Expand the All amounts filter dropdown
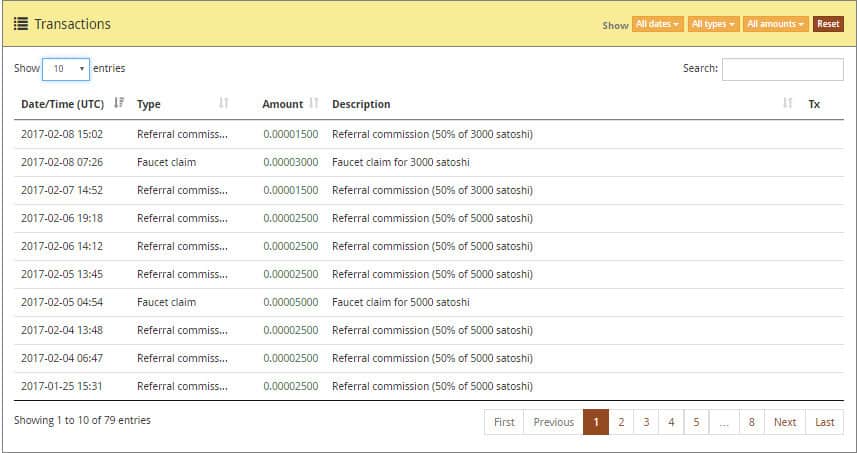857x453 pixels. coord(775,24)
